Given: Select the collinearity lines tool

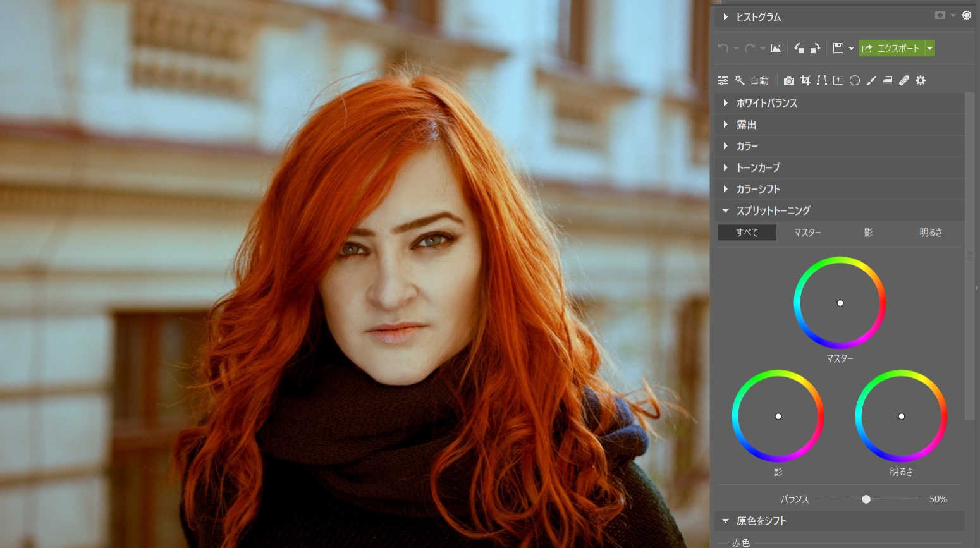Looking at the screenshot, I should tap(822, 80).
